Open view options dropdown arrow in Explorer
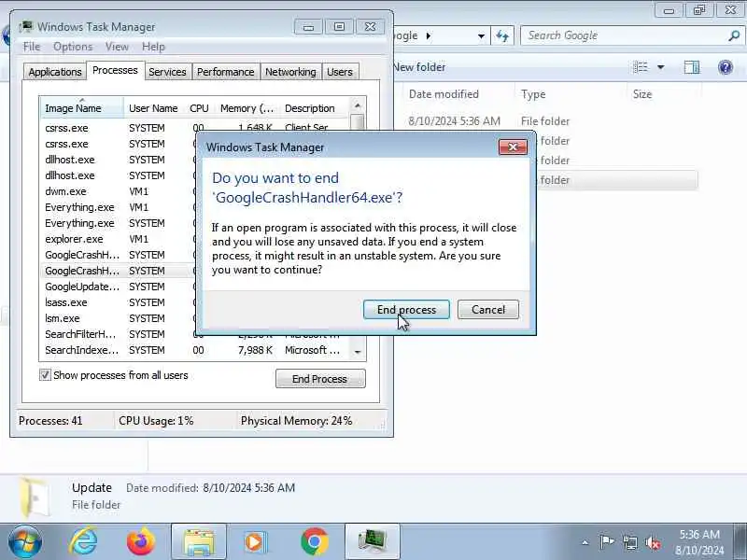This screenshot has height=560, width=747. point(661,67)
